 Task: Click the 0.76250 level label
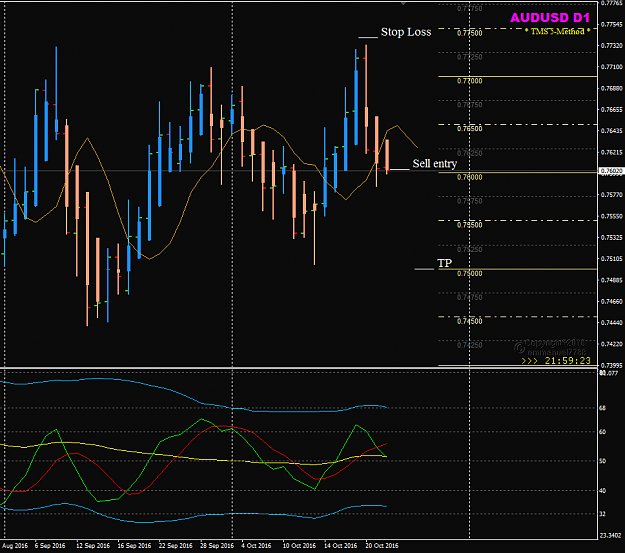(x=470, y=153)
